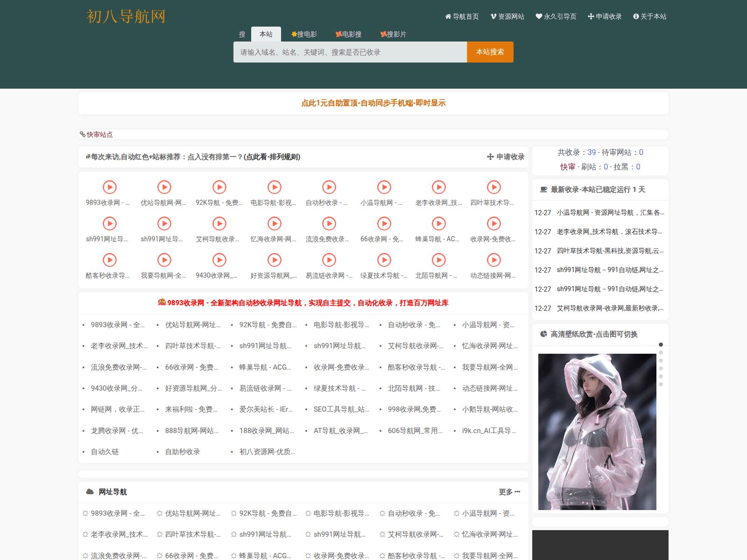Click the 申请收录 link in the recommendation header
The width and height of the screenshot is (747, 560).
[x=506, y=157]
